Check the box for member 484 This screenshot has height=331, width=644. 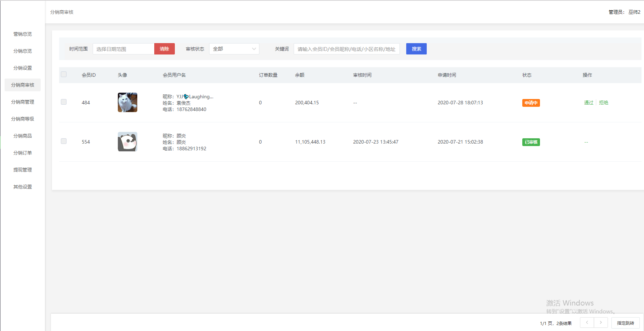(x=64, y=102)
